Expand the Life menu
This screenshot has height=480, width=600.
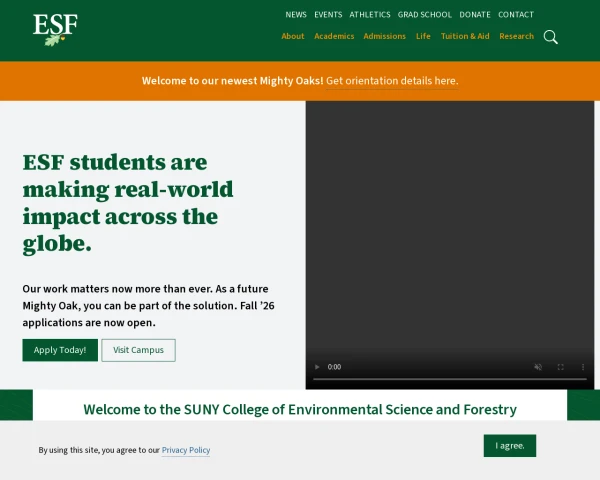(423, 36)
